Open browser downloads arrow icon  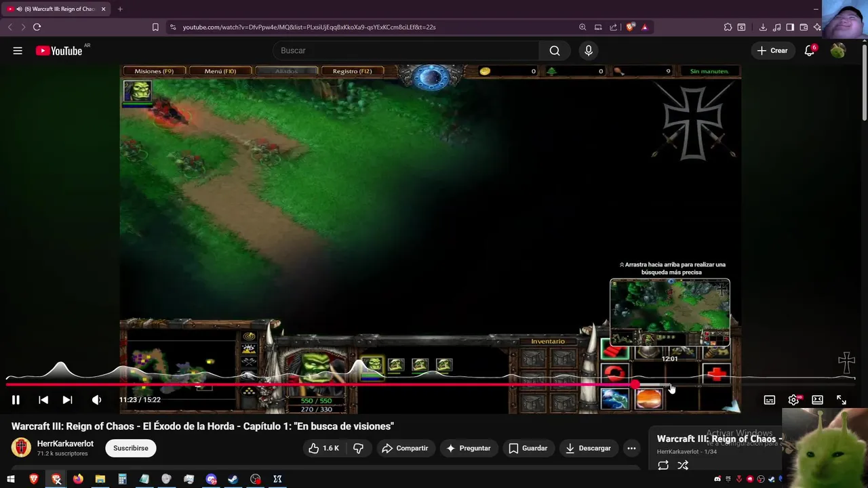click(763, 27)
